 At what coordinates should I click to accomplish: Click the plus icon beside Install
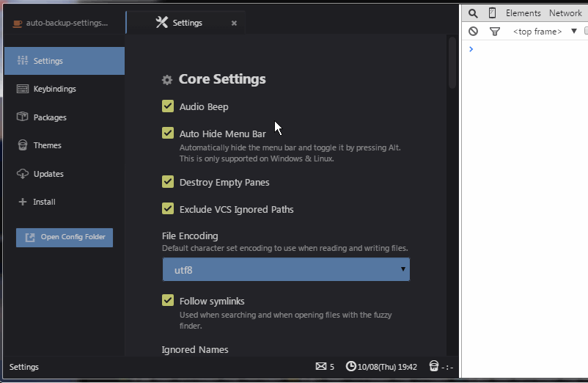point(23,202)
